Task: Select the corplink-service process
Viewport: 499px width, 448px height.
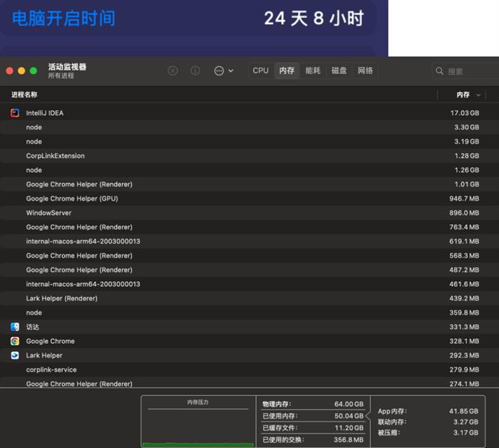Action: (x=249, y=370)
